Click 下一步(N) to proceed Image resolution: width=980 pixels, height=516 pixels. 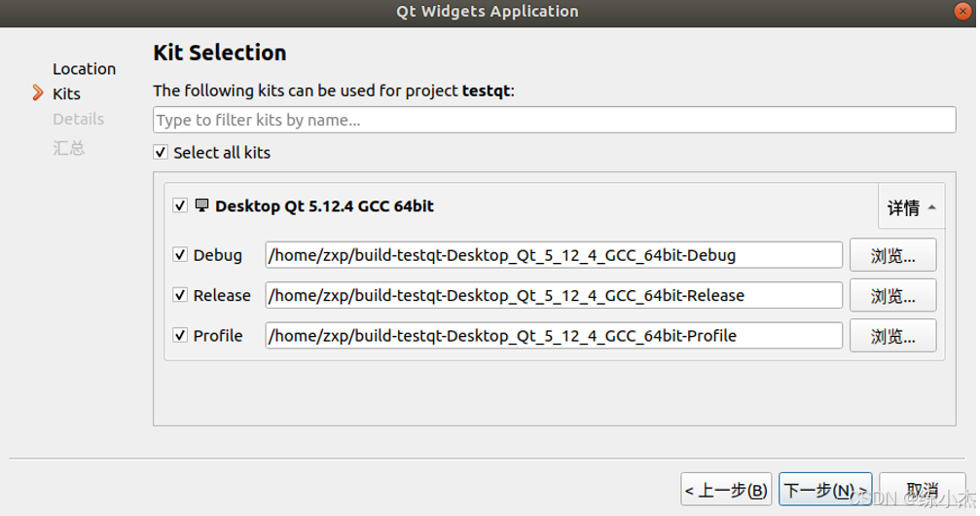(x=825, y=490)
